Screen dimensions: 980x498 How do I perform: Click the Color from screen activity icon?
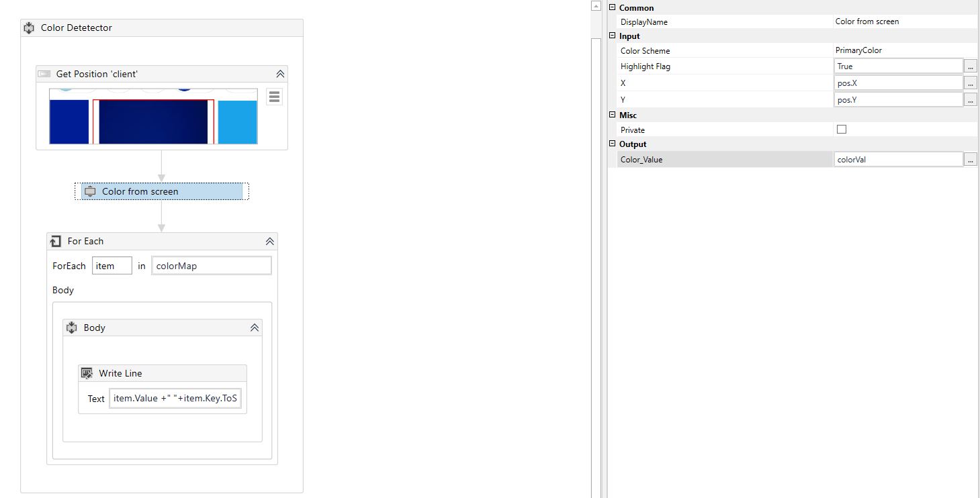point(90,191)
